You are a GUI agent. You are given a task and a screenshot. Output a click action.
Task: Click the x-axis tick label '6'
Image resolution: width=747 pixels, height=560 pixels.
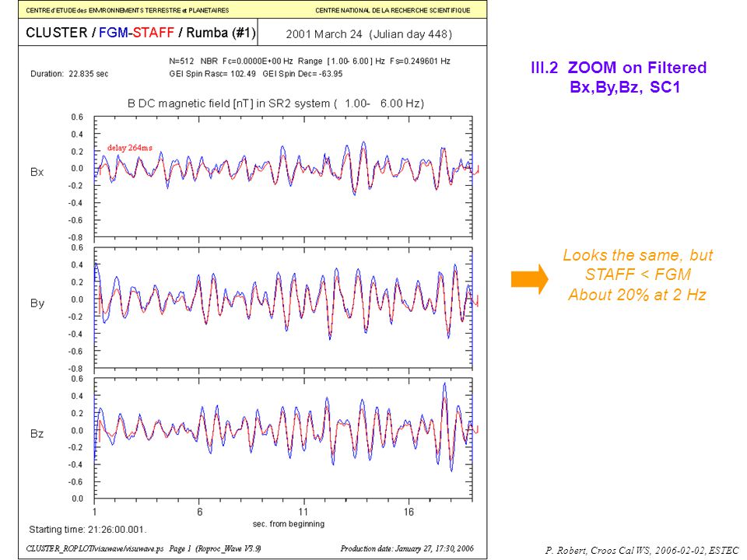point(200,512)
